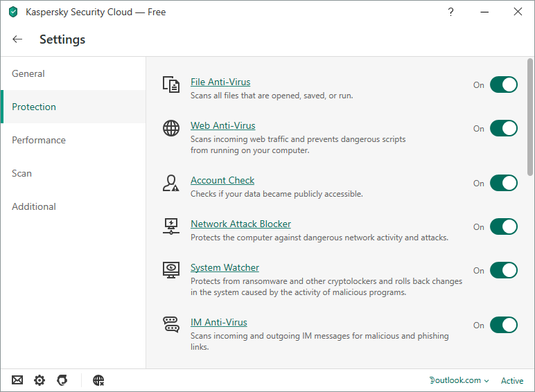Click the Web Anti-Virus globe icon
This screenshot has width=535, height=392.
coord(171,128)
